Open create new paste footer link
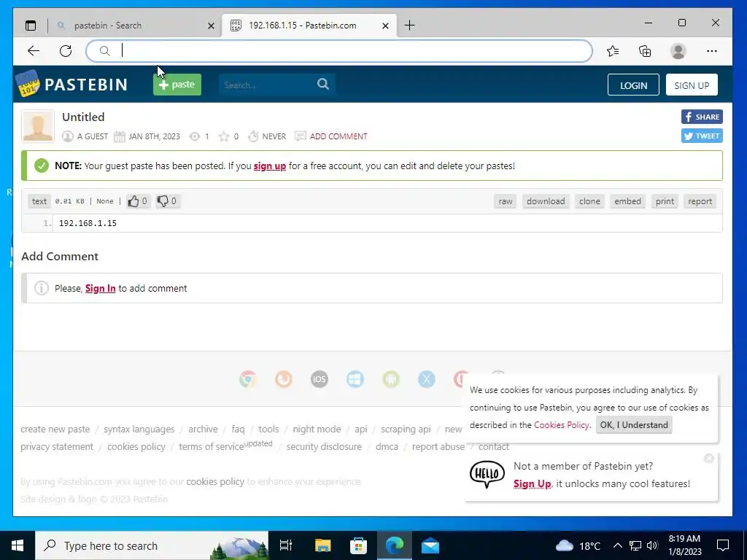 point(55,429)
